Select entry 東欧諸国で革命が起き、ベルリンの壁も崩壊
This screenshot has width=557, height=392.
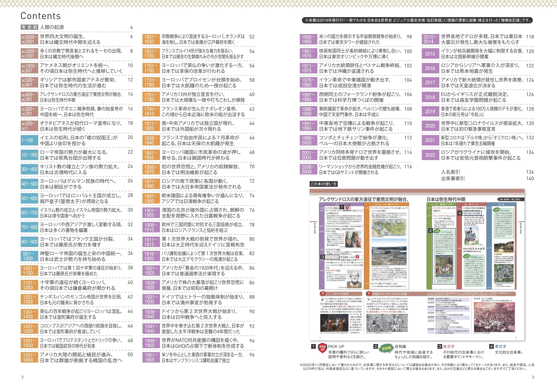(x=360, y=112)
